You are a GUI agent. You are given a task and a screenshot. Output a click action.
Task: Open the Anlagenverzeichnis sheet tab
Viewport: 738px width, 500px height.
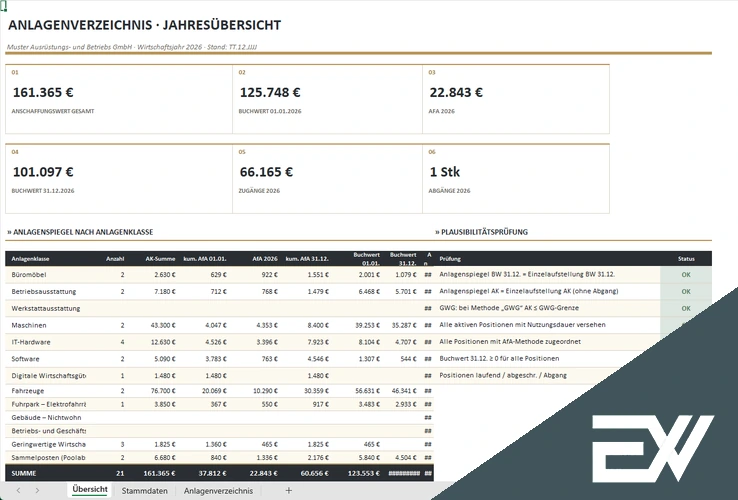[x=218, y=491]
